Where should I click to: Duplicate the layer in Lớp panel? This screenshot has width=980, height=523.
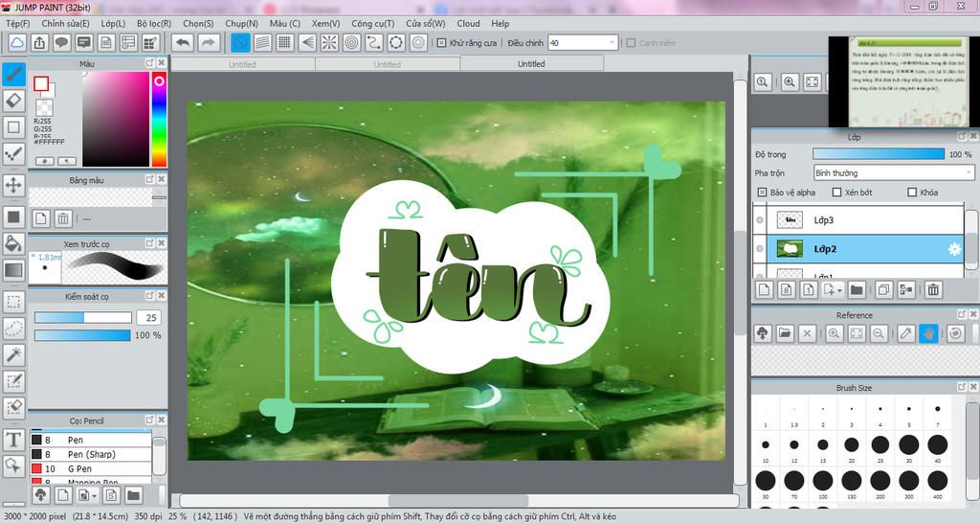coord(883,289)
